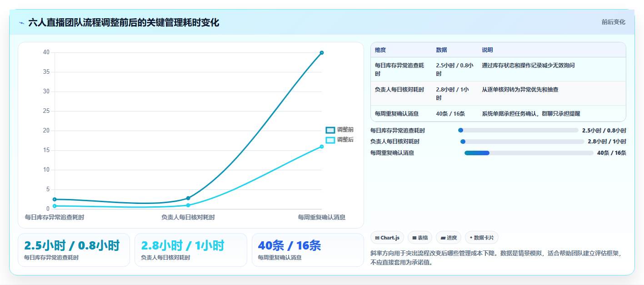The width and height of the screenshot is (644, 285).
Task: Click the 调整后 data point at value 16
Action: 322,147
